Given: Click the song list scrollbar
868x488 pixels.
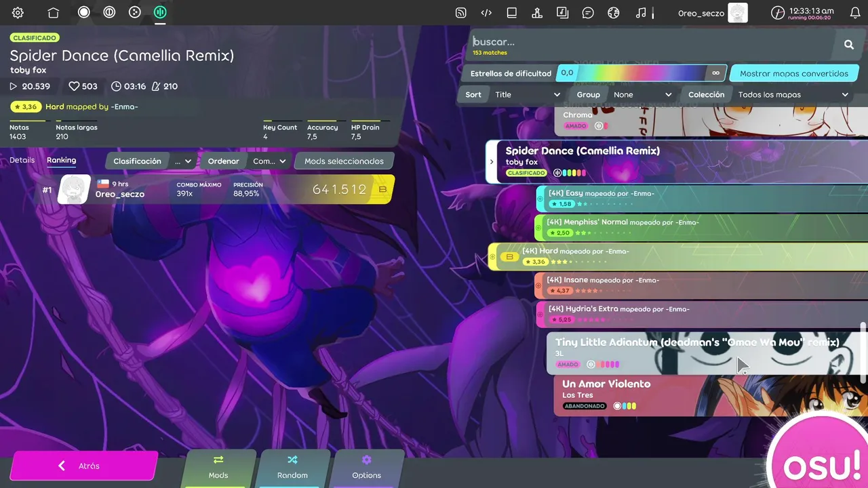Looking at the screenshot, I should (863, 352).
